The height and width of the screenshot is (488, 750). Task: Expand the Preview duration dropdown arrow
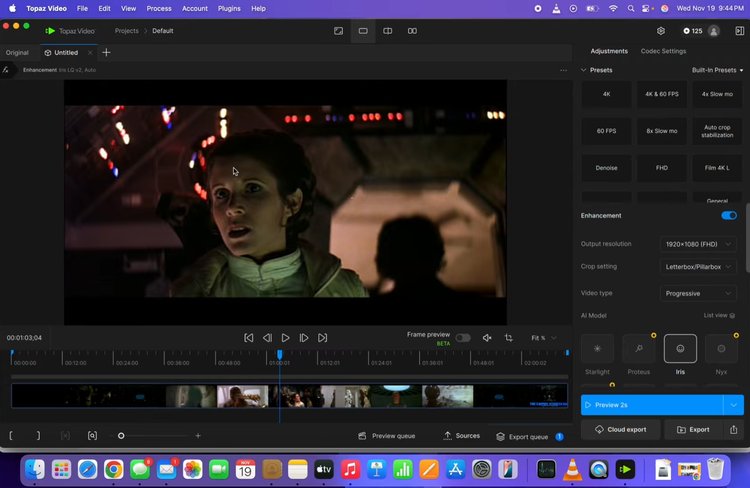point(734,405)
